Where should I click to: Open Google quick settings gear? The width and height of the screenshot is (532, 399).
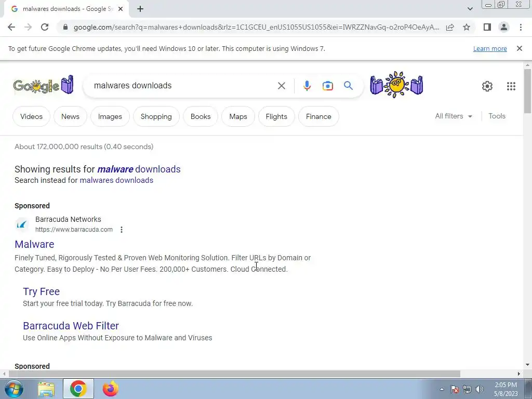pos(487,86)
